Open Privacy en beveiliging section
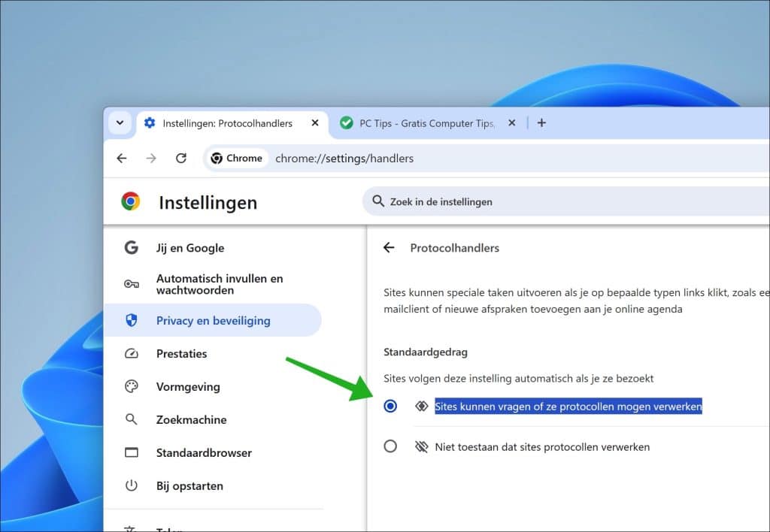The image size is (770, 532). click(x=213, y=320)
